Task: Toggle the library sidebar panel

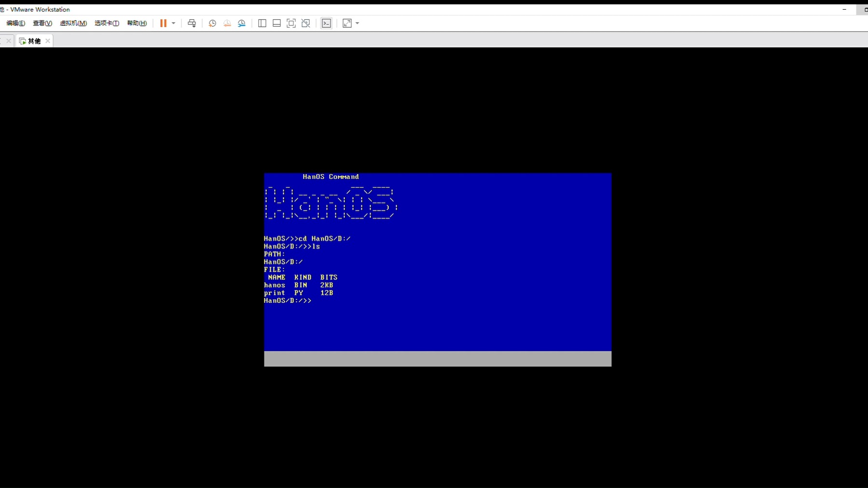Action: 262,23
